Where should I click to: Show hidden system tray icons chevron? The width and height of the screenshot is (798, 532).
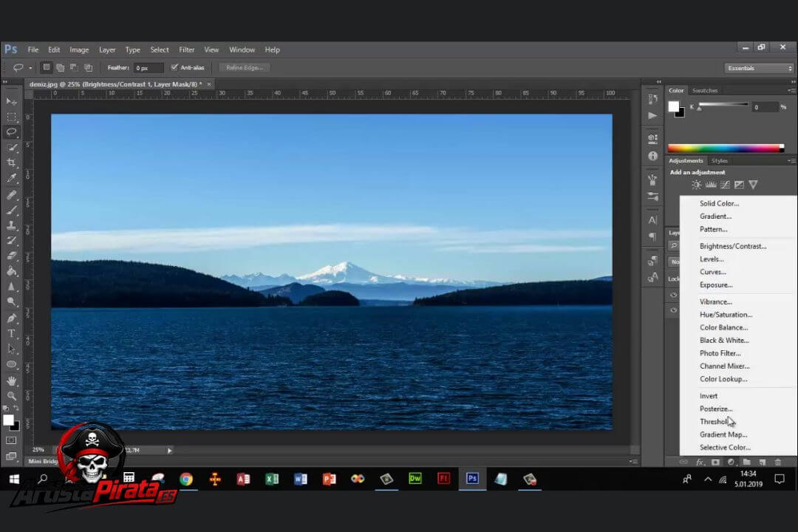point(708,479)
